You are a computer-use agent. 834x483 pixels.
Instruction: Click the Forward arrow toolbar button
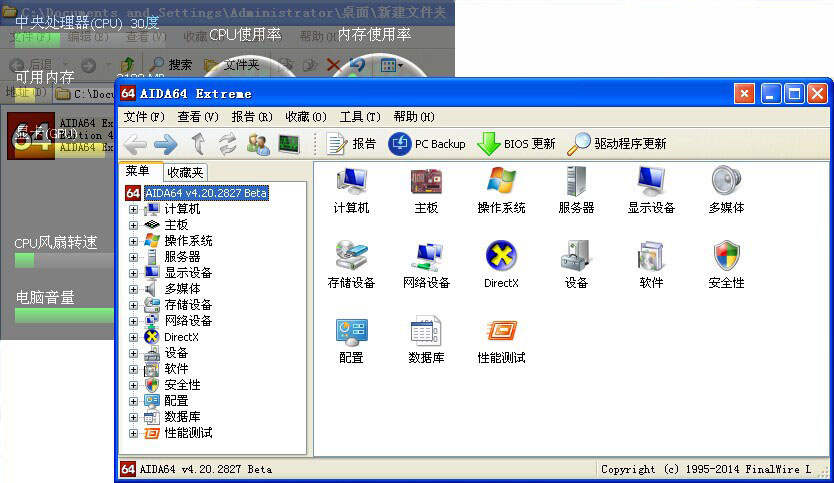[166, 144]
